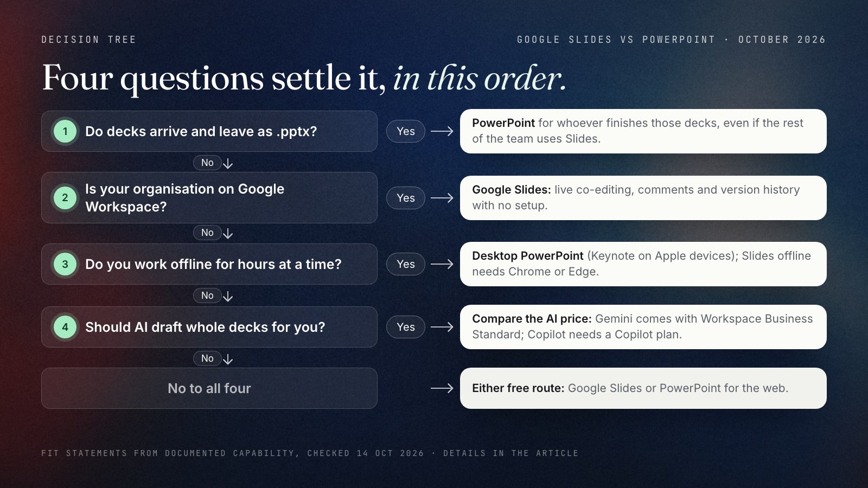Click the Either free route answer card
Viewport: 868px width, 488px height.
(643, 388)
